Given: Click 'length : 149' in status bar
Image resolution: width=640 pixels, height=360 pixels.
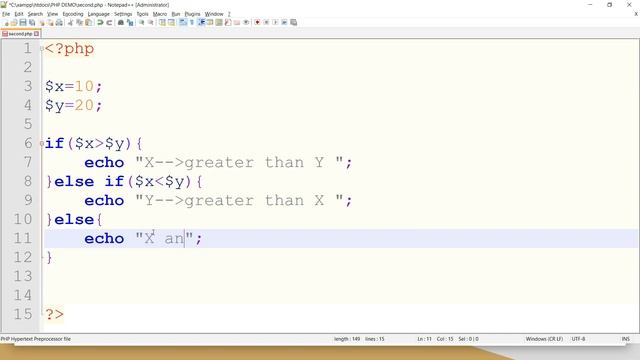Looking at the screenshot, I should tap(347, 339).
